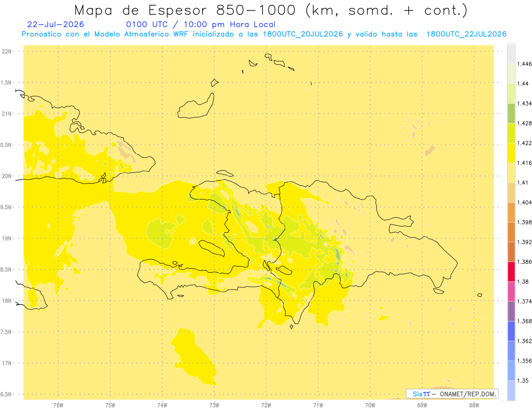Click the '72W' longitude axis label
Image resolution: width=532 pixels, height=411 pixels.
click(x=266, y=405)
